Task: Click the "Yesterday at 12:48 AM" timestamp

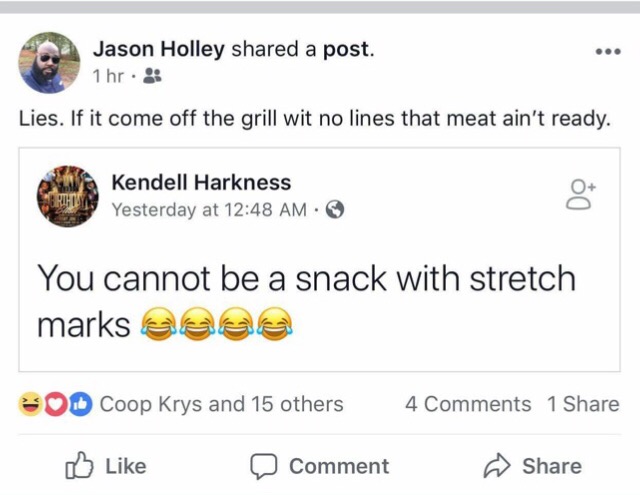Action: pyautogui.click(x=209, y=210)
